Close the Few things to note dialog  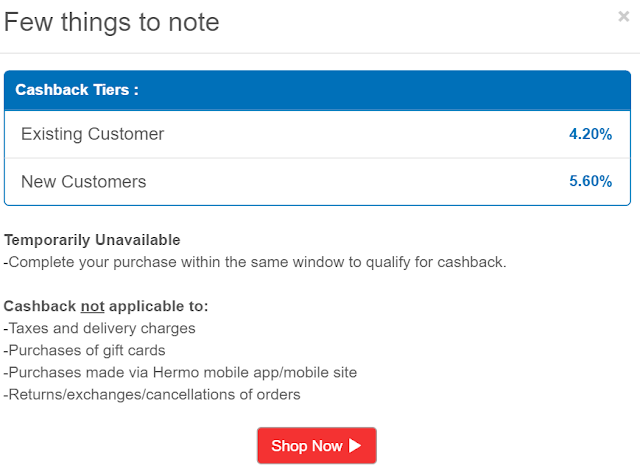[x=624, y=16]
